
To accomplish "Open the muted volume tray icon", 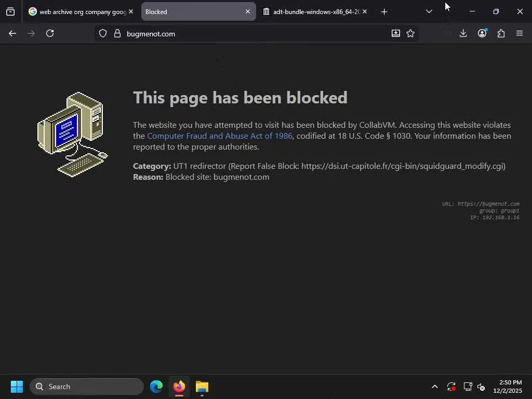I will [x=481, y=387].
